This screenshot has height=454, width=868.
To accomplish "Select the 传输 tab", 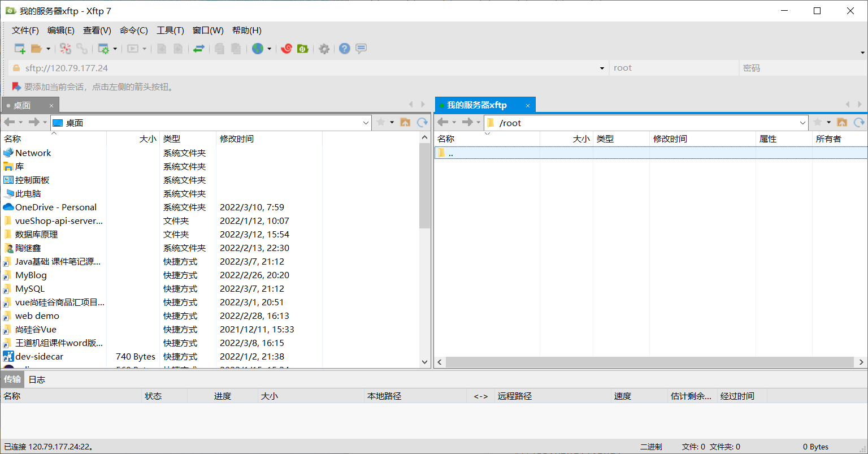I will [12, 379].
